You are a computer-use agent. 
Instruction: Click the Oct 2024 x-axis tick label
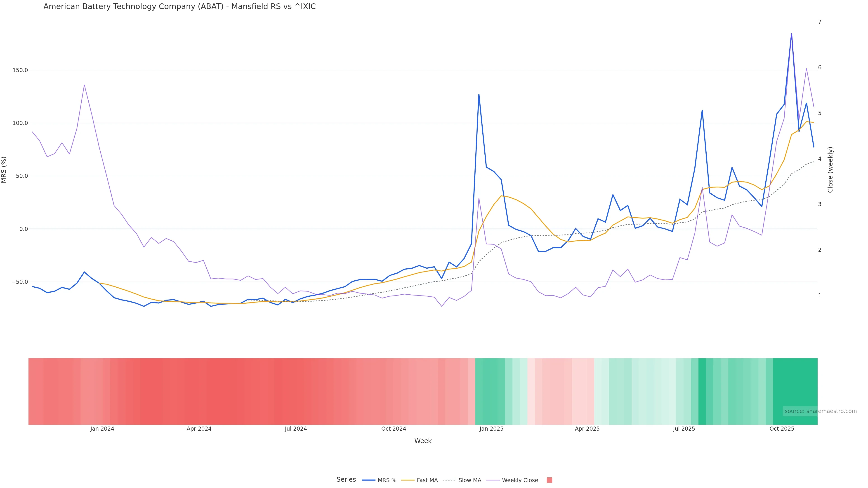coord(394,429)
